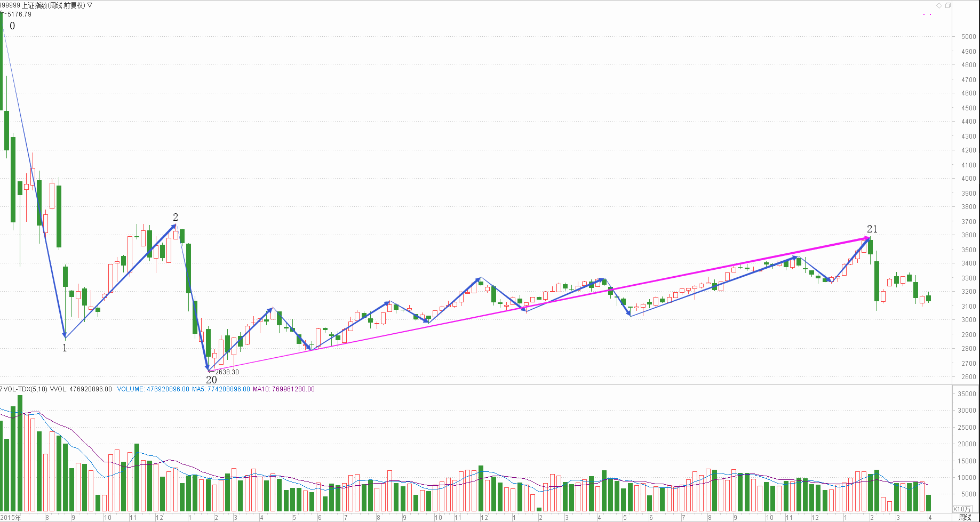The height and width of the screenshot is (522, 980).
Task: Click the diamond icon at chart top-right
Action: point(939,6)
